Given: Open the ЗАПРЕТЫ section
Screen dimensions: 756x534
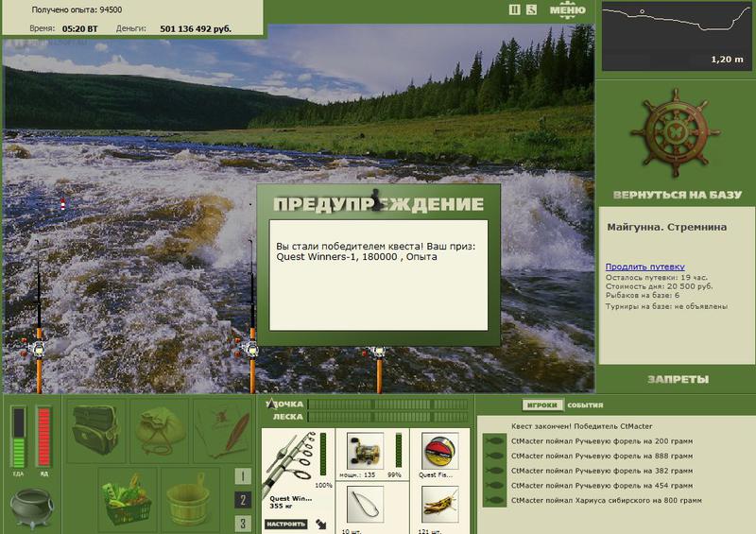Looking at the screenshot, I should pyautogui.click(x=678, y=380).
